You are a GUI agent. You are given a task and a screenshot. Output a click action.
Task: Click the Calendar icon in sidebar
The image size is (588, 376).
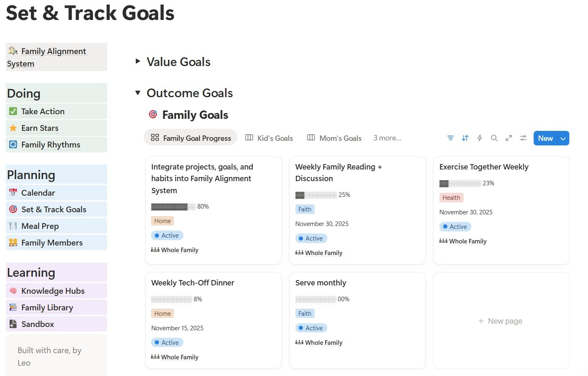(x=13, y=193)
